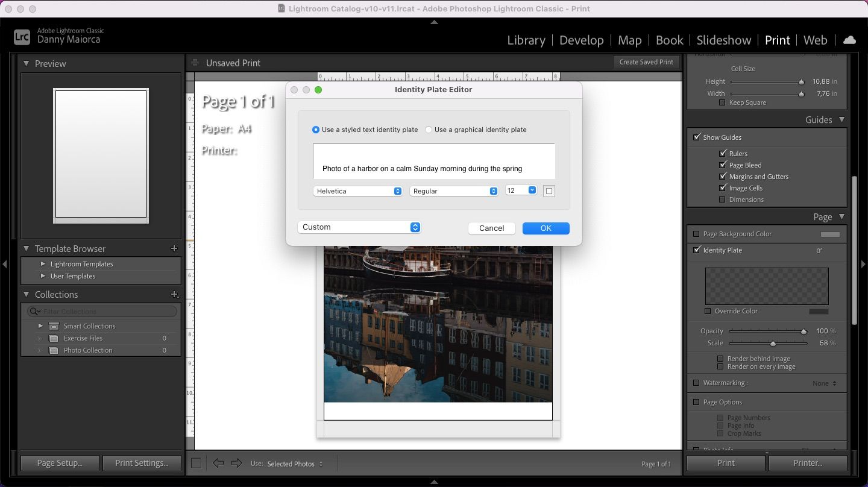The image size is (868, 487).
Task: Click OK in Identity Plate Editor
Action: point(546,228)
